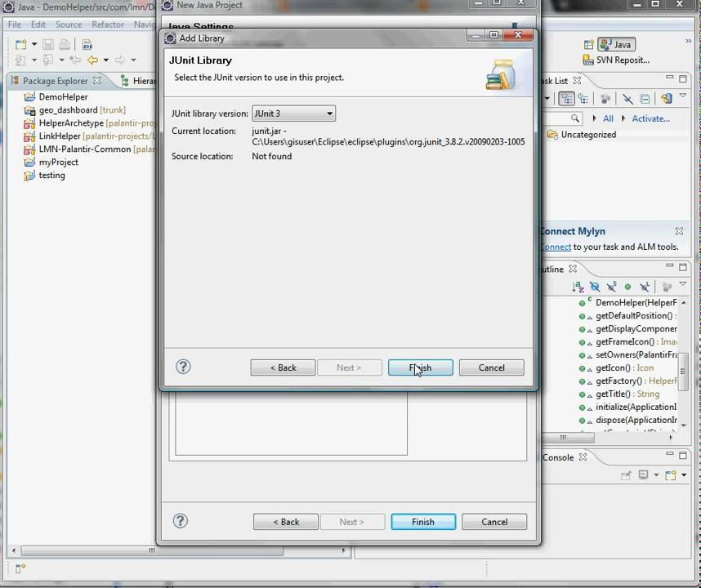The height and width of the screenshot is (588, 701).
Task: Switch to the Hierarchy tab
Action: coord(139,81)
